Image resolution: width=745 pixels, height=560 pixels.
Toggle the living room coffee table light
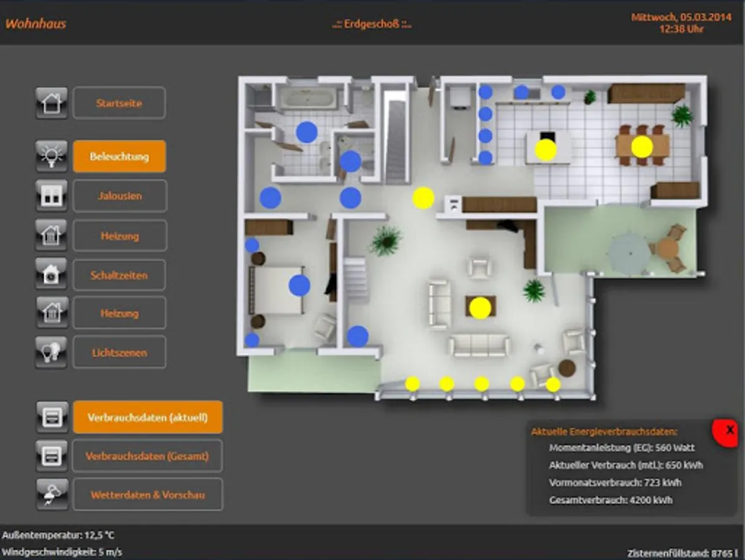pyautogui.click(x=480, y=308)
